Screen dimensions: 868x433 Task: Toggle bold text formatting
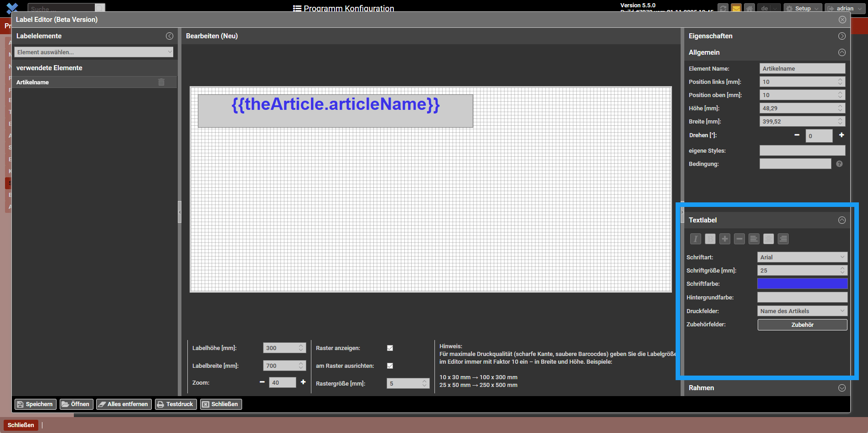click(x=710, y=239)
